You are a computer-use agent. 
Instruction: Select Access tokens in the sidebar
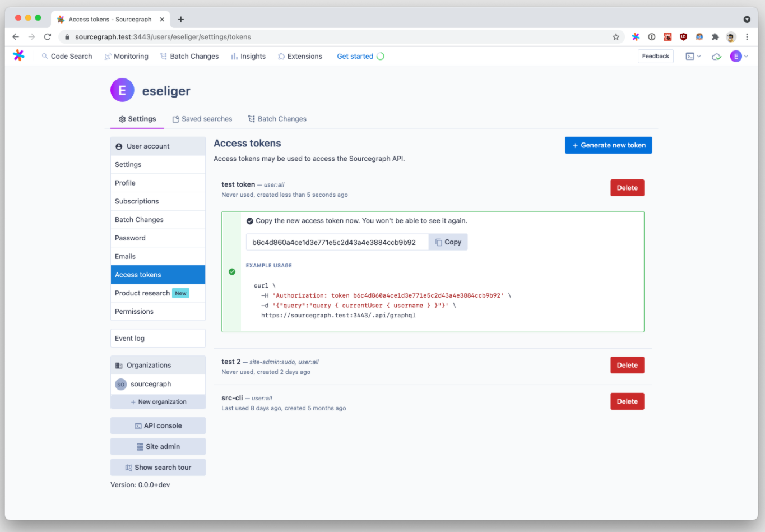click(x=158, y=275)
